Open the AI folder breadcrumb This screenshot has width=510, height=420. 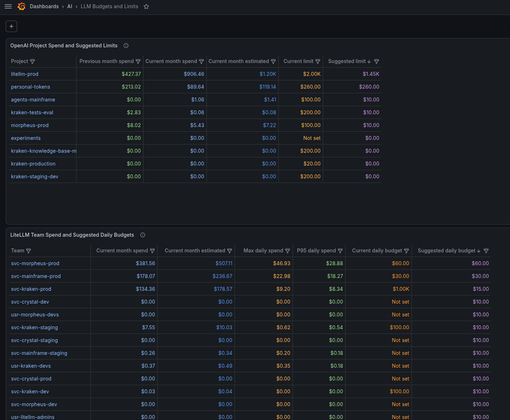point(70,6)
